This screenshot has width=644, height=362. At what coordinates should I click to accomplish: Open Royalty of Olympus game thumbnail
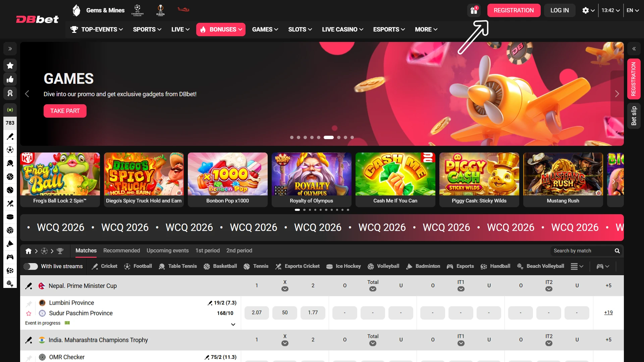312,180
